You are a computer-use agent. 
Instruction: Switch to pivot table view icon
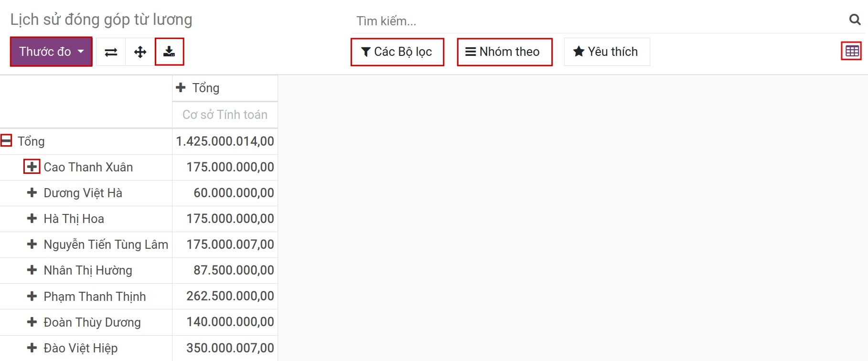(x=852, y=52)
